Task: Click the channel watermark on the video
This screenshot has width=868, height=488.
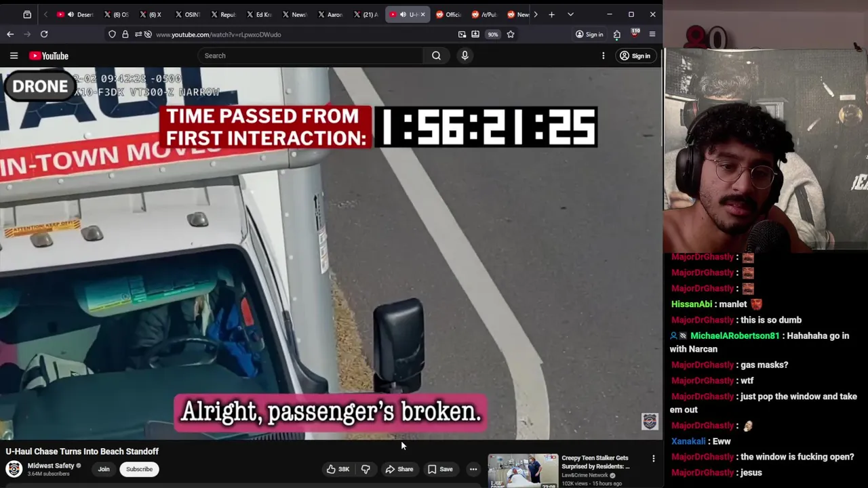Action: coord(650,422)
